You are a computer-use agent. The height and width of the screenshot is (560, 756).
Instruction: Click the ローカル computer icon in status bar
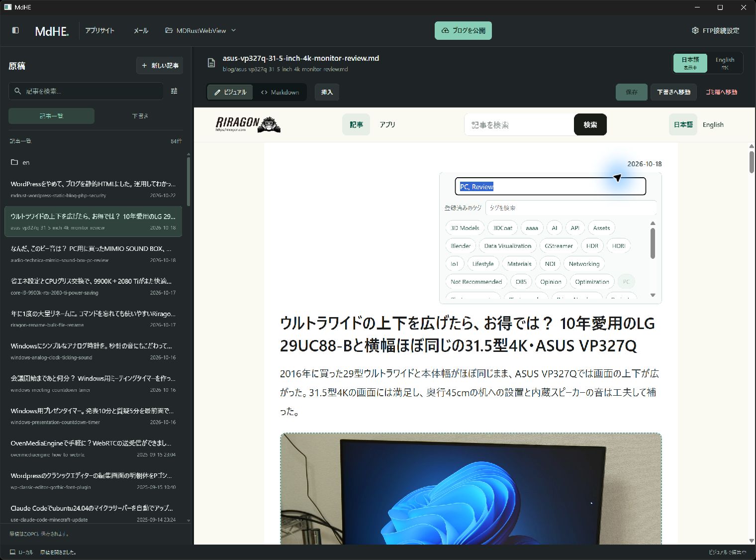[12, 552]
